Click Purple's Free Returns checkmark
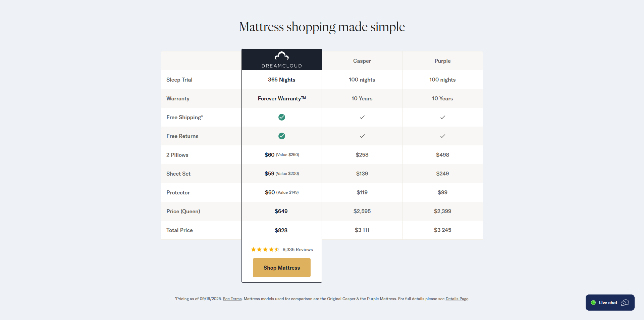 [442, 136]
